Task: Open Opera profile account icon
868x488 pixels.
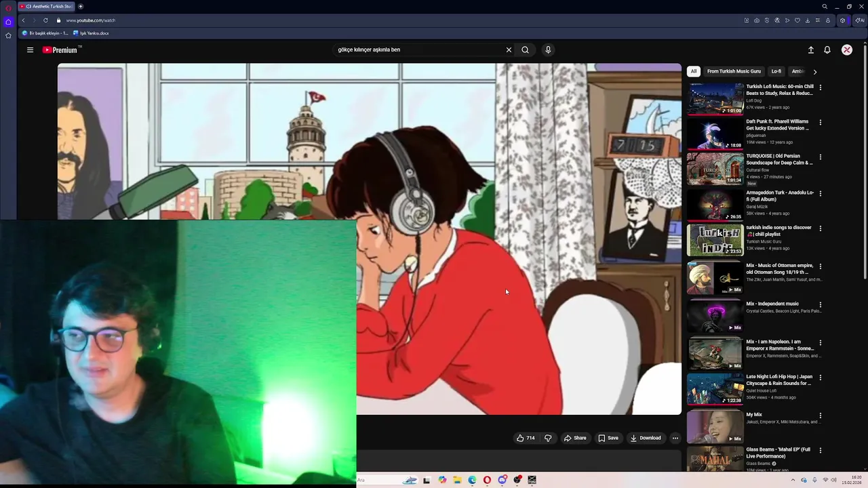Action: pyautogui.click(x=828, y=20)
